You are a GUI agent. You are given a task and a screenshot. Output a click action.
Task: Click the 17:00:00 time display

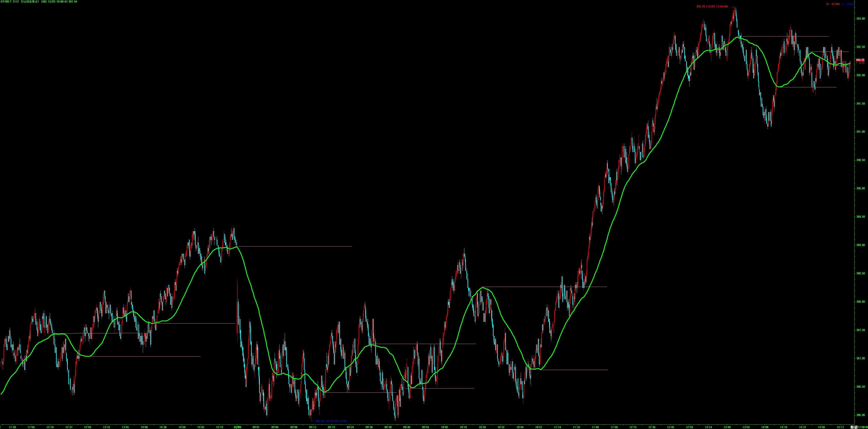(x=863, y=427)
